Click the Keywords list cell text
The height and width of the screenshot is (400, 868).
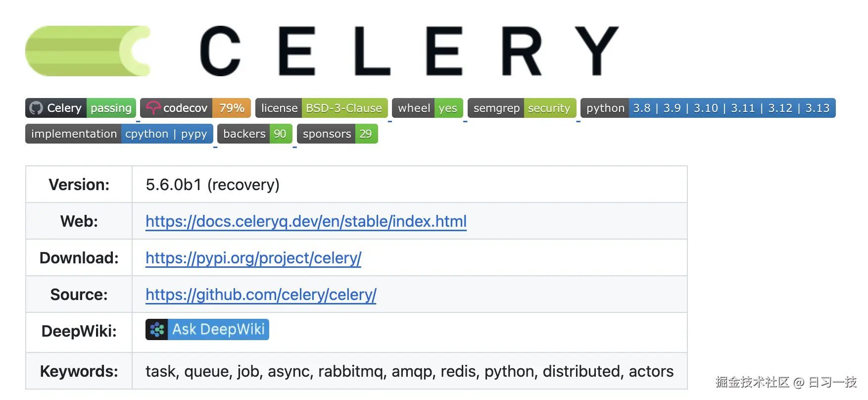pyautogui.click(x=409, y=371)
